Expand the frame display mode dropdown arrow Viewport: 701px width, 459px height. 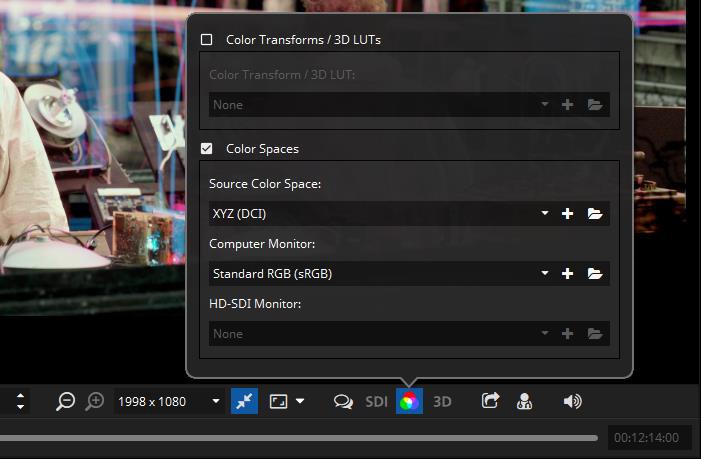[x=300, y=401]
